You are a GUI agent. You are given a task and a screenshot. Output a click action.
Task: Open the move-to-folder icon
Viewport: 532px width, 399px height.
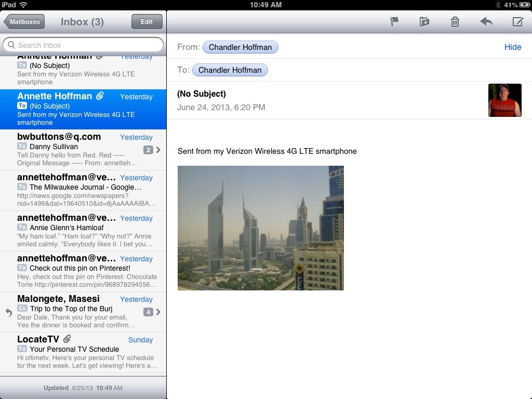click(x=424, y=22)
